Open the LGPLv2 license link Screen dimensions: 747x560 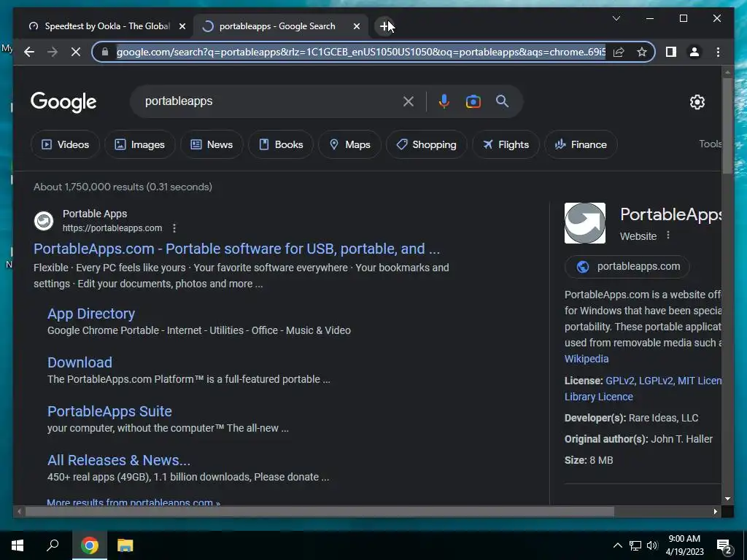coord(656,381)
